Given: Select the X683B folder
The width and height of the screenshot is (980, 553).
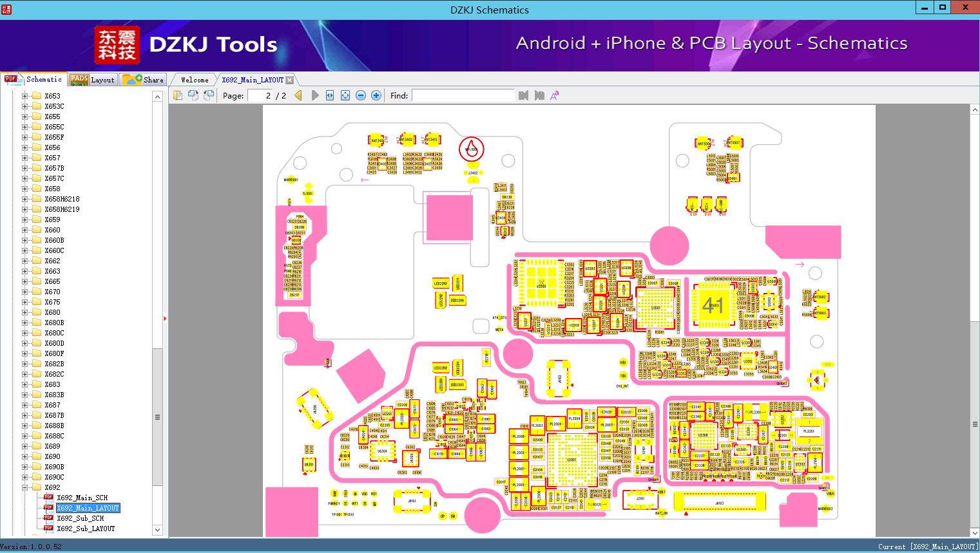Looking at the screenshot, I should tap(54, 395).
